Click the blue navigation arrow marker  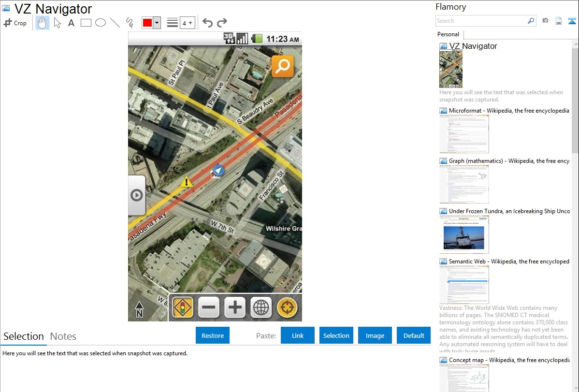(218, 171)
